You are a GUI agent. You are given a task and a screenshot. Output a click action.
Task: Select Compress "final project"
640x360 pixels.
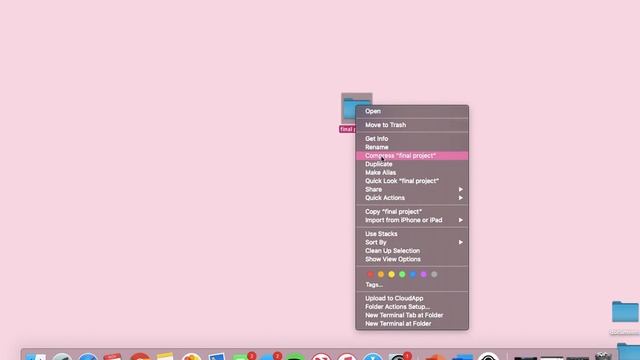click(412, 156)
